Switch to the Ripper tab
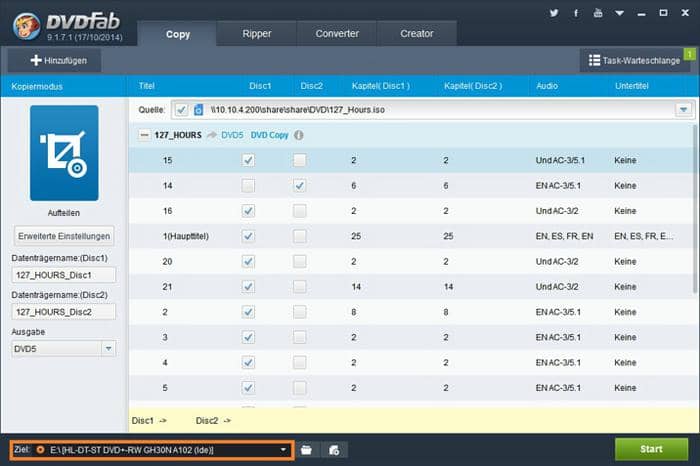 257,33
